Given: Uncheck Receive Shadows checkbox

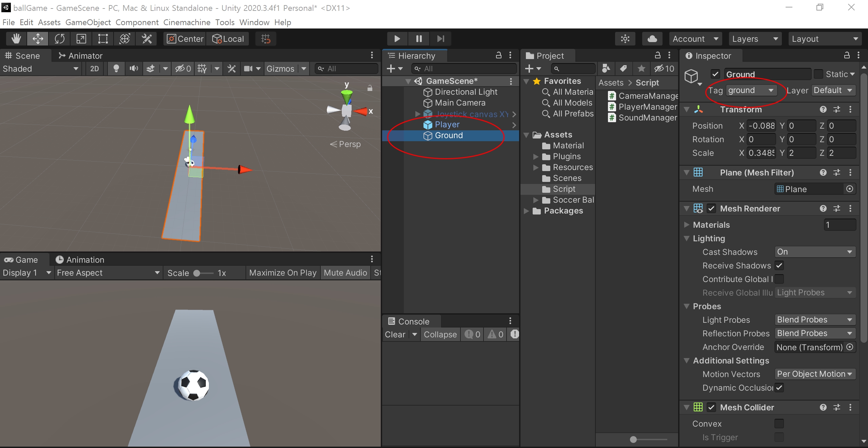Looking at the screenshot, I should 779,265.
